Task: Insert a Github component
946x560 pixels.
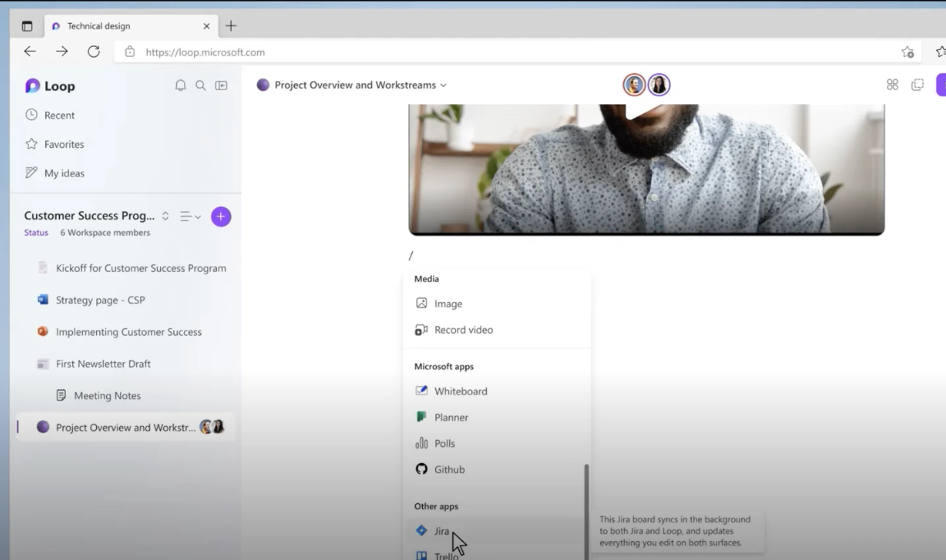Action: (449, 469)
